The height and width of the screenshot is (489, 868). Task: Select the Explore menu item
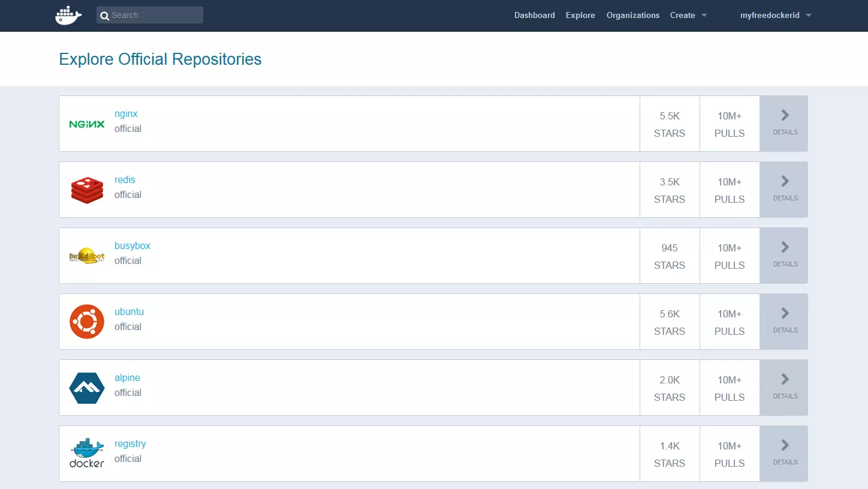coord(580,15)
